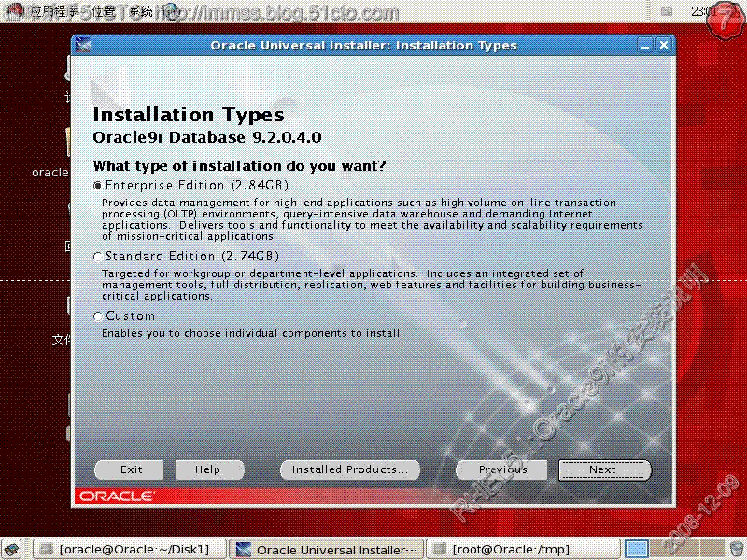Click the ORACLE logo in installer footer
The height and width of the screenshot is (560, 747).
pos(116,497)
